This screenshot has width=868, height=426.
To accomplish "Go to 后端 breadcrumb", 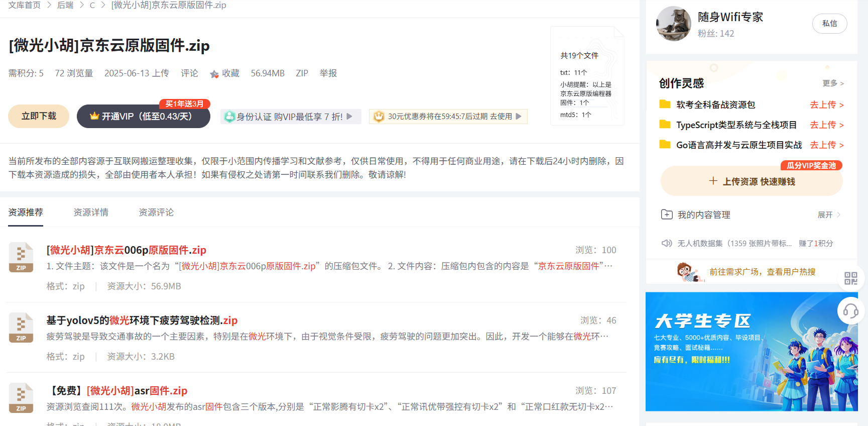I will coord(65,5).
